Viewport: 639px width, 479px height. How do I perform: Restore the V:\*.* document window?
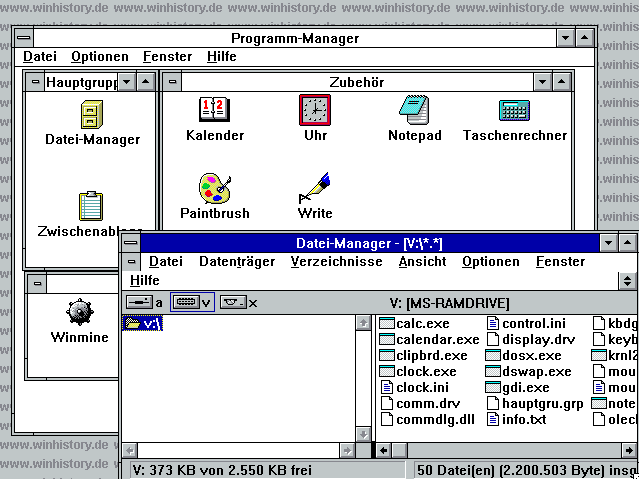pos(627,280)
